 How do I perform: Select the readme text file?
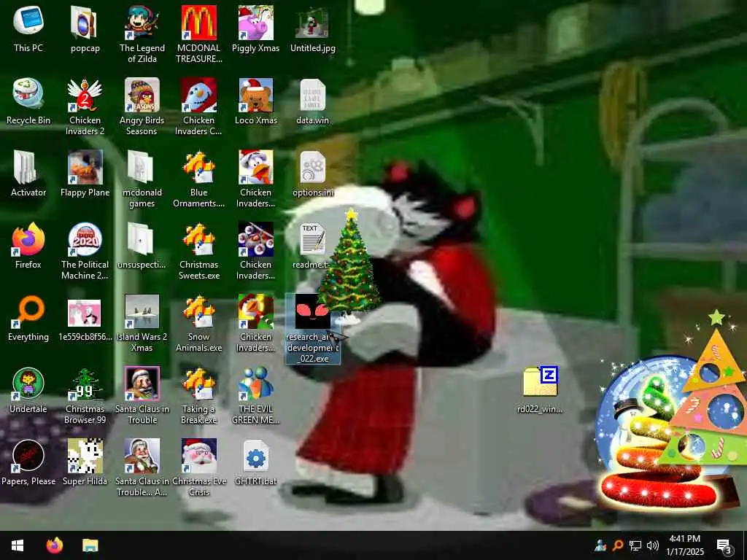pos(312,245)
